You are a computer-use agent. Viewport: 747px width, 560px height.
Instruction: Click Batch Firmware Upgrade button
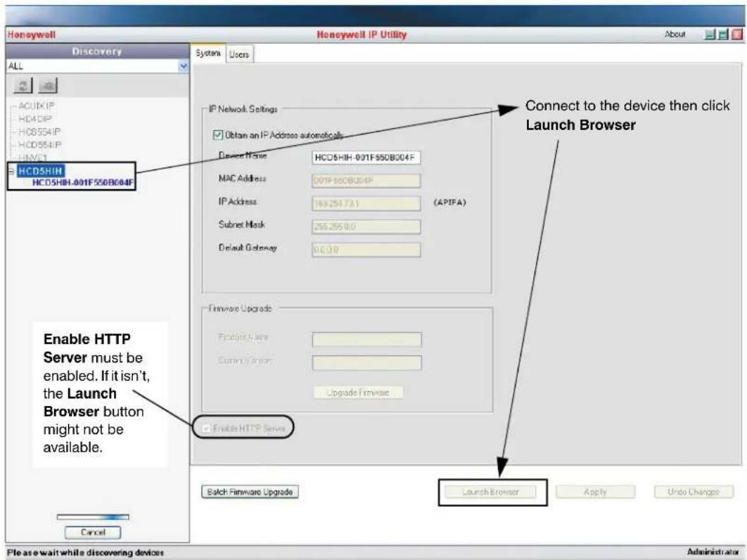[250, 492]
